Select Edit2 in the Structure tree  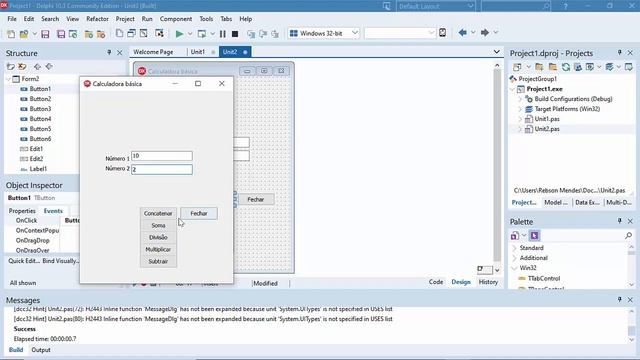coord(36,159)
